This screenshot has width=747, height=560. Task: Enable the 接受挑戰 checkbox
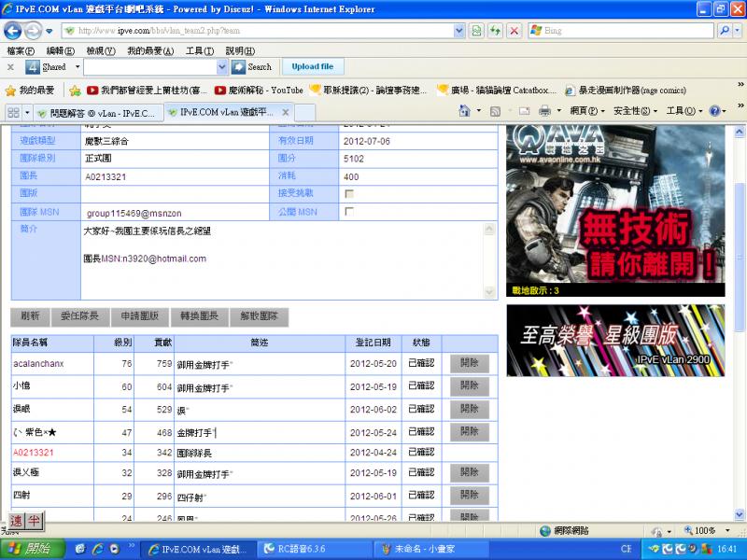[x=349, y=194]
